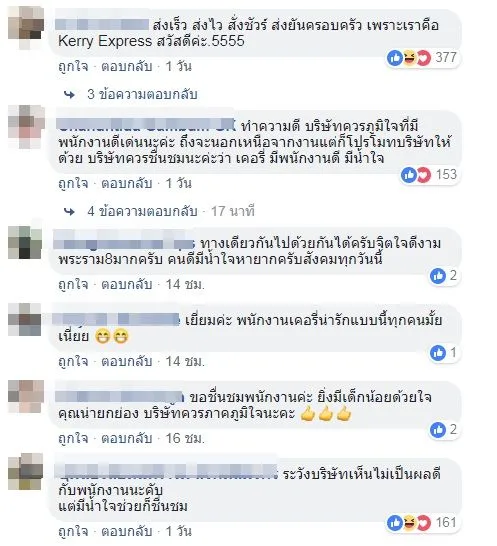Expand 3 ข้อความตอบกลับ replies
Viewport: 497px width, 546px height.
tap(142, 94)
